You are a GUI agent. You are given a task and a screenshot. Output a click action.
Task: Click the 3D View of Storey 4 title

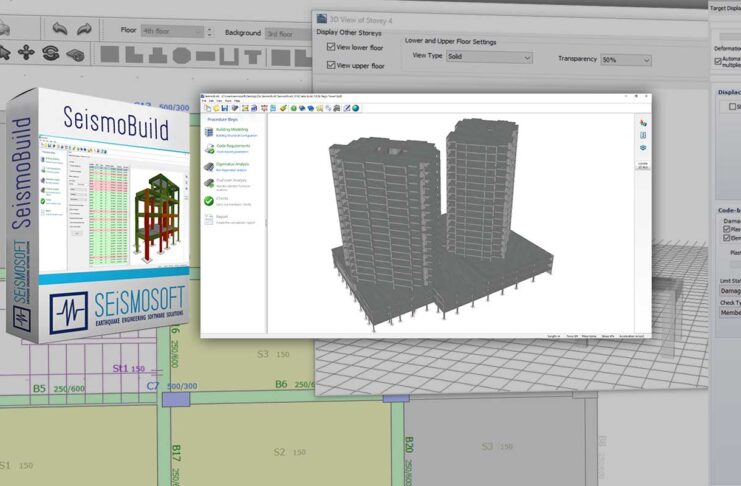pyautogui.click(x=361, y=20)
